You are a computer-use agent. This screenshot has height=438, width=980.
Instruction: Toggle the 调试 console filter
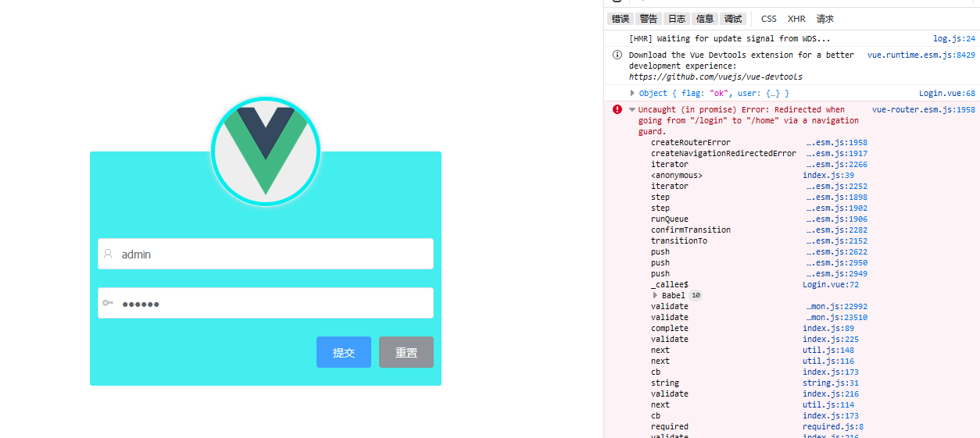tap(733, 19)
